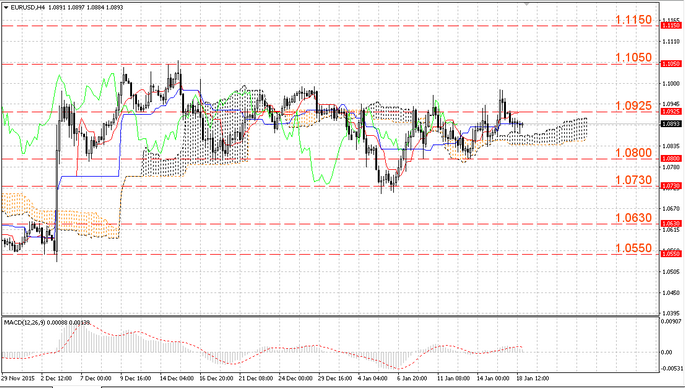Select the red 1.0925 tag on price axis
The image size is (685, 388).
click(x=671, y=112)
